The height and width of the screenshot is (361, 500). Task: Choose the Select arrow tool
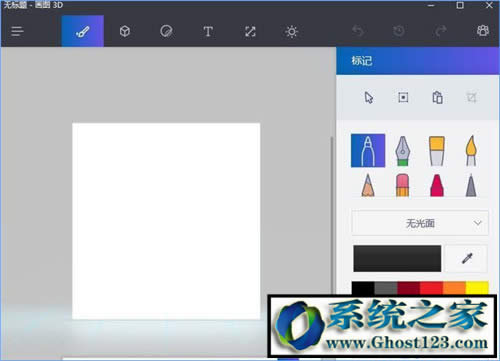click(x=369, y=98)
